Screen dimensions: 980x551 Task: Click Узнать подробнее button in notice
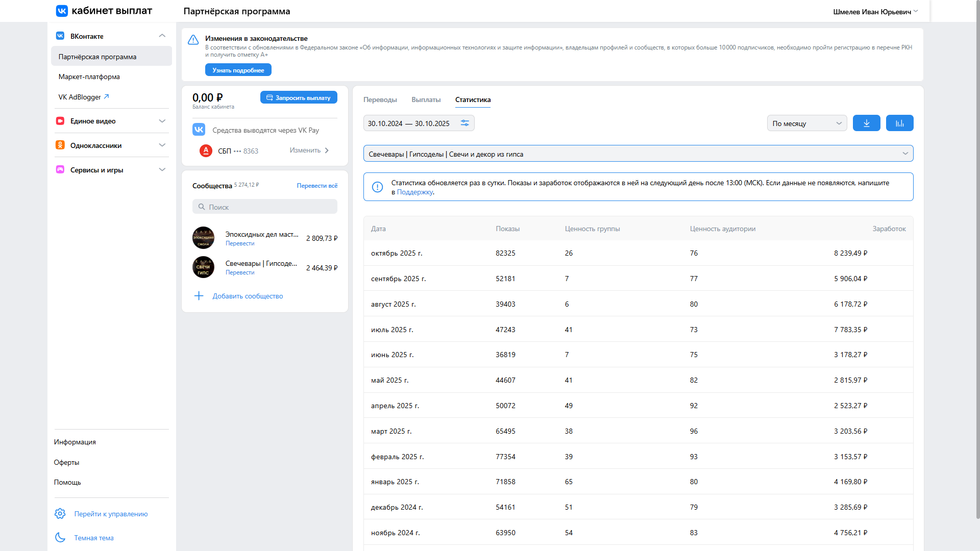[x=238, y=70]
